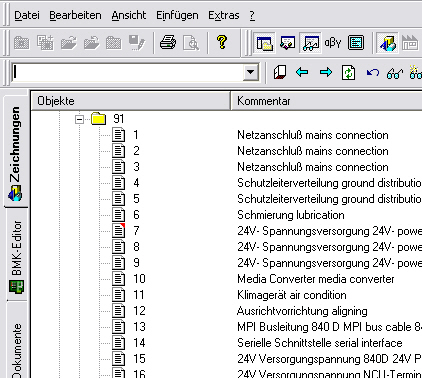The width and height of the screenshot is (422, 378).
Task: Go forward with the cyan right arrow
Action: [325, 72]
